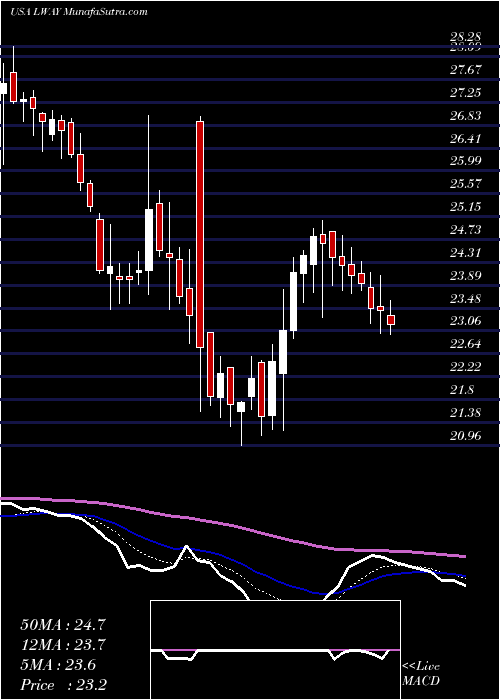Click the 26.83 price axis label
The height and width of the screenshot is (700, 500).
point(466,116)
